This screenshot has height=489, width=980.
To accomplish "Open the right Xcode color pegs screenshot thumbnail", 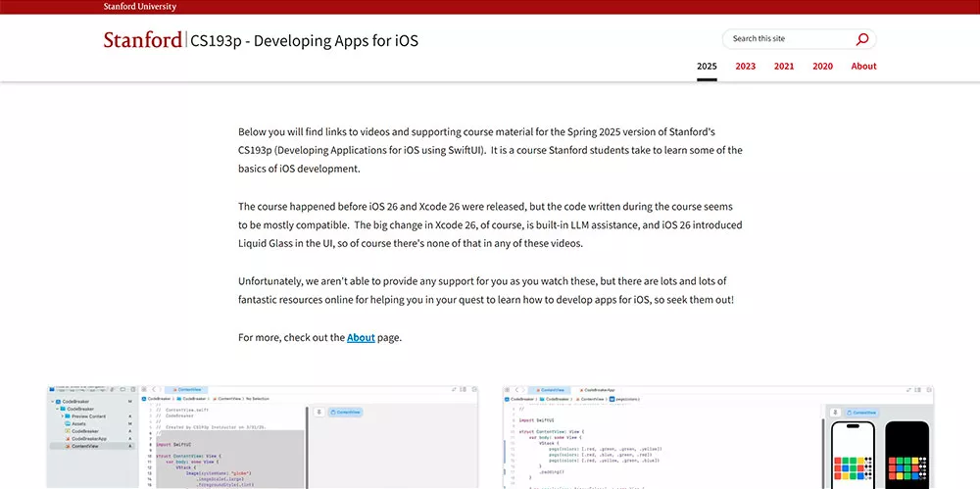I will (718, 437).
